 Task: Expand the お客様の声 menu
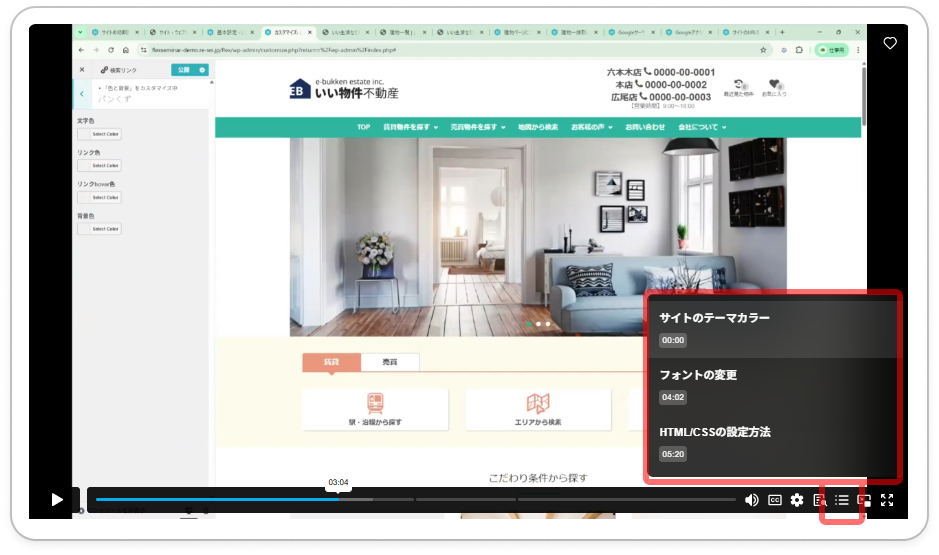592,127
